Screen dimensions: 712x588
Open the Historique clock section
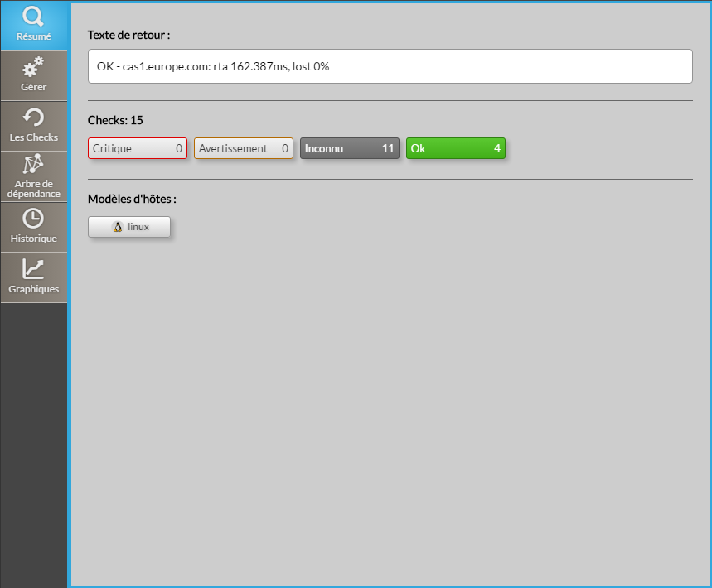pyautogui.click(x=34, y=227)
